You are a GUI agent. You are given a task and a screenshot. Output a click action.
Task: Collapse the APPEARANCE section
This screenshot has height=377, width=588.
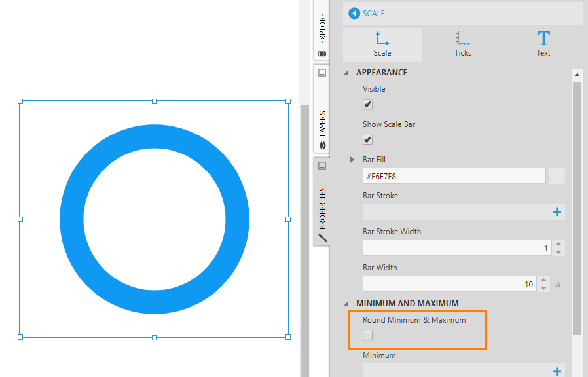click(x=346, y=73)
